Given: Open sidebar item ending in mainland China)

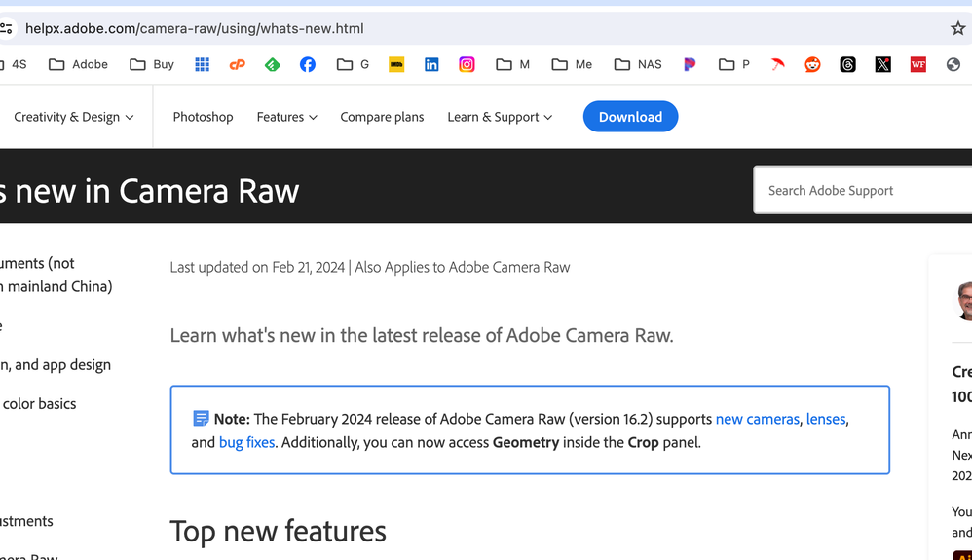Looking at the screenshot, I should coord(56,275).
